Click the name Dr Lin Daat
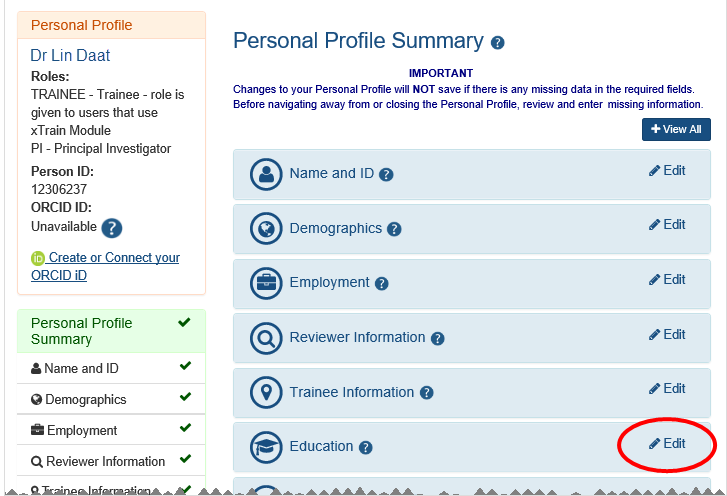The image size is (727, 496). (70, 56)
